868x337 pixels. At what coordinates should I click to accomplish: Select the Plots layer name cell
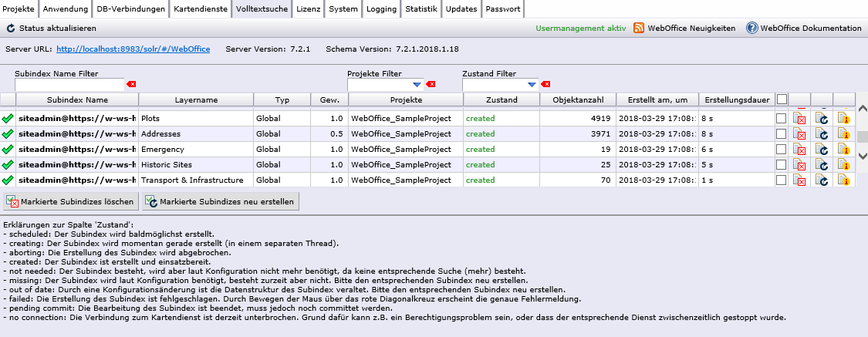tap(196, 119)
